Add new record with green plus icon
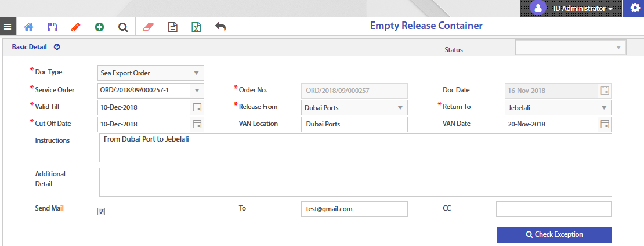The image size is (644, 246). pos(99,27)
